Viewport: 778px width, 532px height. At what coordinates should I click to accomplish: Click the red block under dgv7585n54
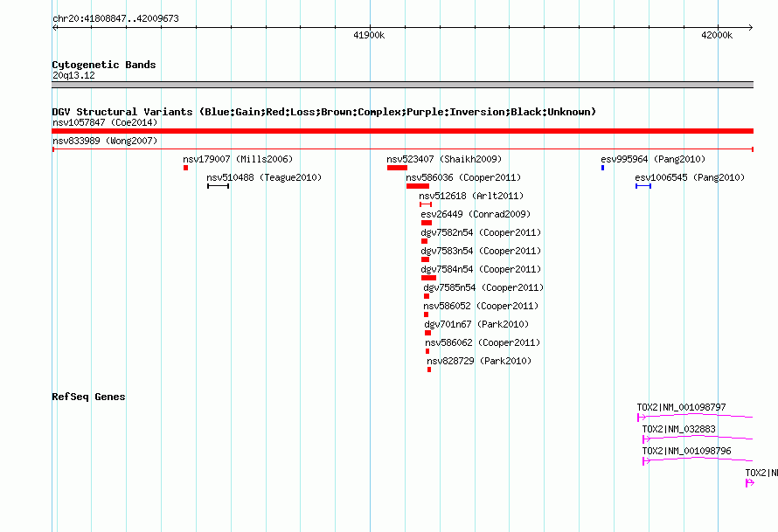[x=427, y=296]
